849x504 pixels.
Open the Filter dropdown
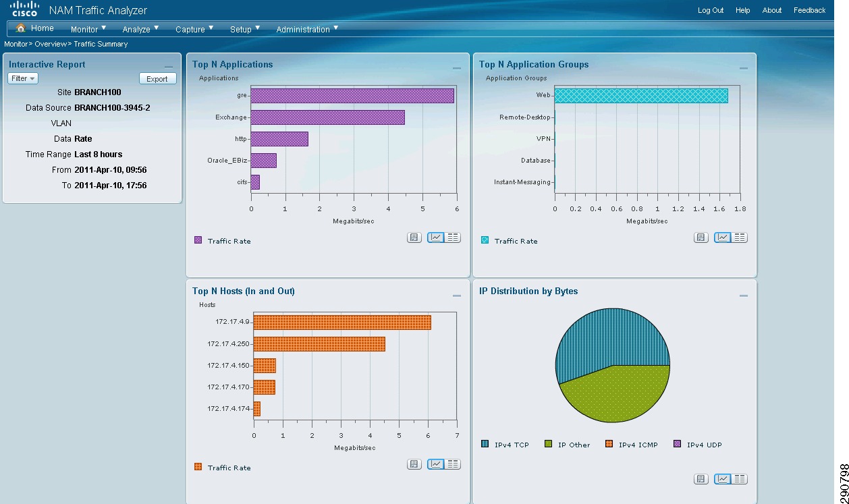pyautogui.click(x=23, y=78)
